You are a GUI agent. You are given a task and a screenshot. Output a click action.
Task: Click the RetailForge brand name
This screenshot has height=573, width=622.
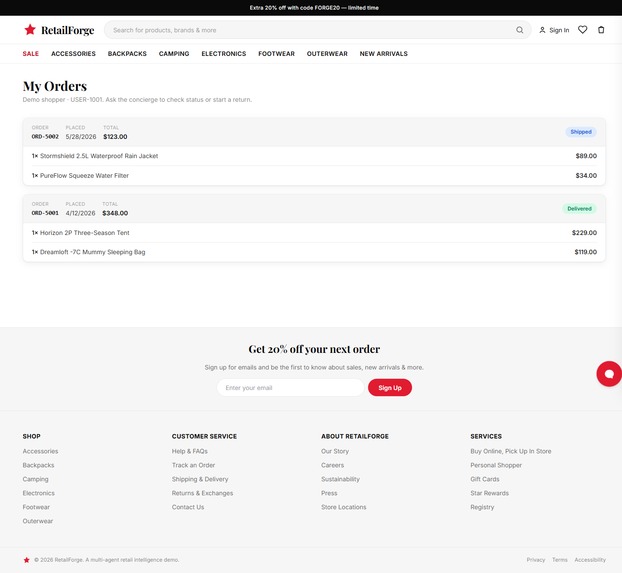pos(67,30)
